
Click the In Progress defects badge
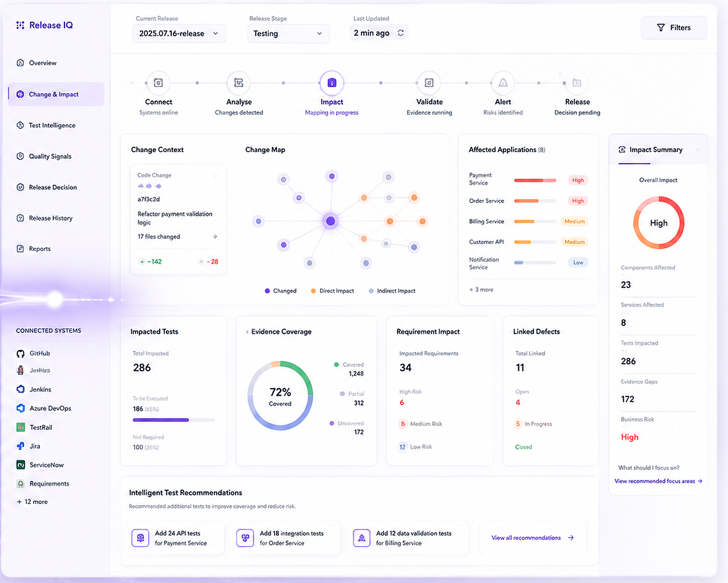(x=518, y=424)
